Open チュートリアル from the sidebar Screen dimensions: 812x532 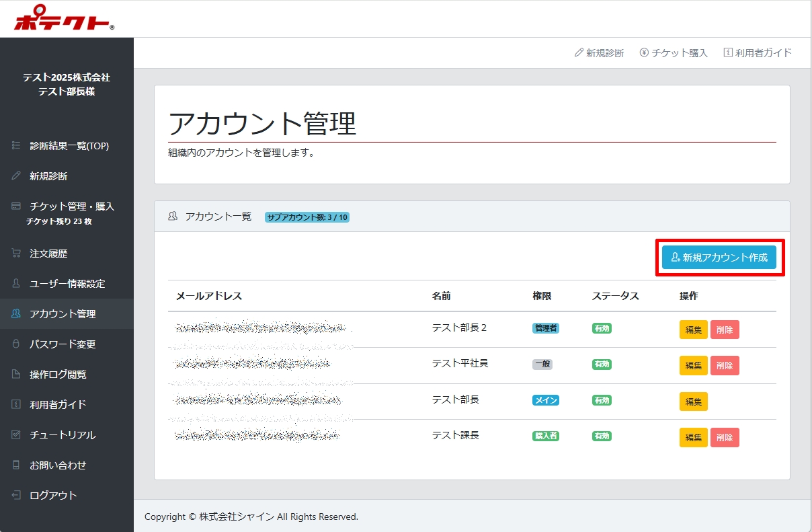pos(63,435)
